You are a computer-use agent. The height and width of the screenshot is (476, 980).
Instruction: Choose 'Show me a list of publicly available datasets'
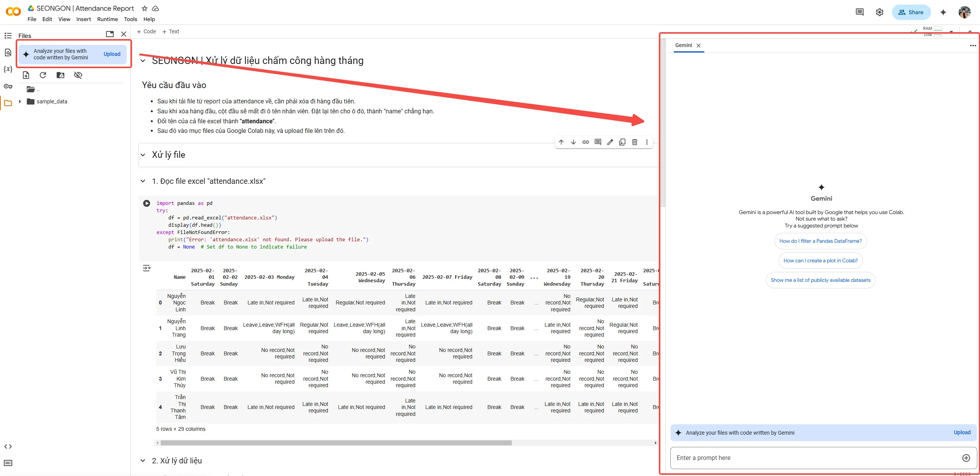(x=820, y=280)
